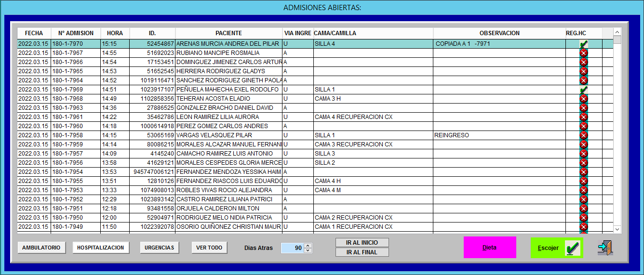Image resolution: width=644 pixels, height=275 pixels.
Task: Click red X icon for OSORIO QUIÑONEZ row
Action: coord(583,227)
